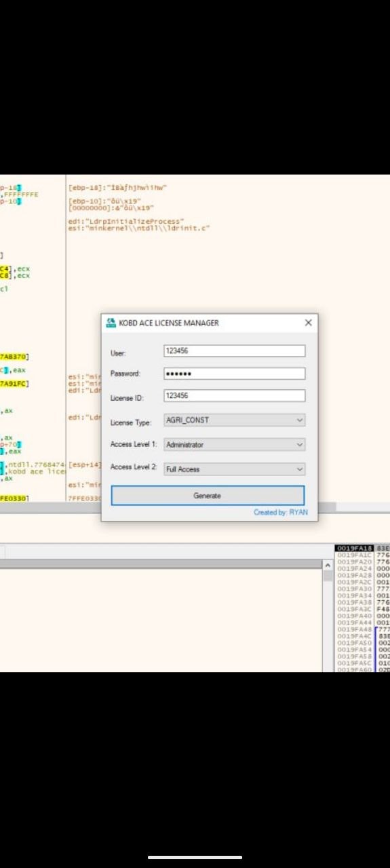
Task: Click the minkernel\\ntdll\\ldrinit.c comment line
Action: point(139,229)
